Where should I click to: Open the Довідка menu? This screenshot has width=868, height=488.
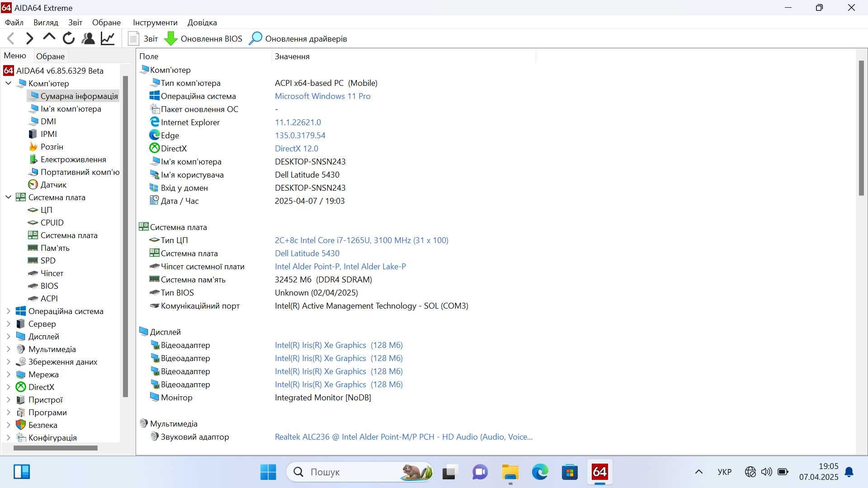(202, 22)
